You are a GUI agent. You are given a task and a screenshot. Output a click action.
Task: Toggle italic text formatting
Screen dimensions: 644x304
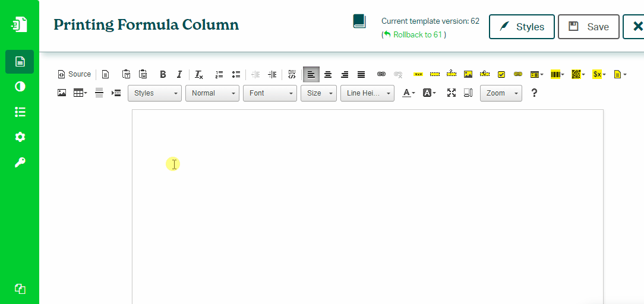[179, 74]
